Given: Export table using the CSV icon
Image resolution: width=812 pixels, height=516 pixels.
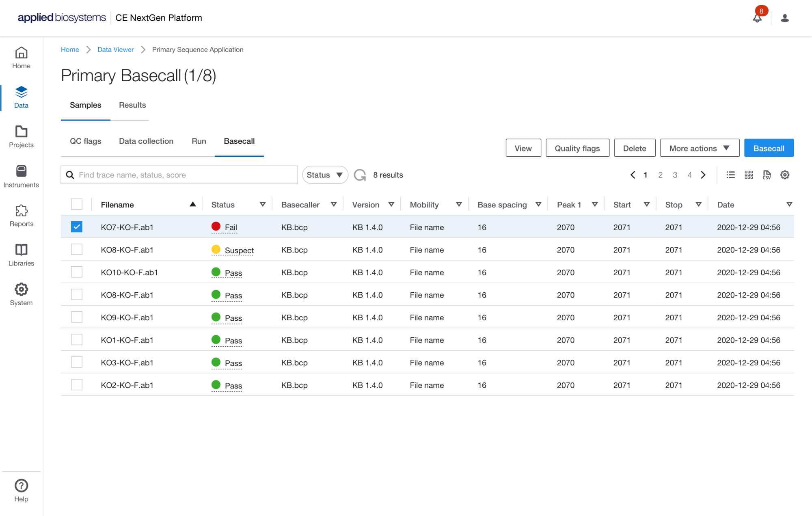Looking at the screenshot, I should (767, 175).
